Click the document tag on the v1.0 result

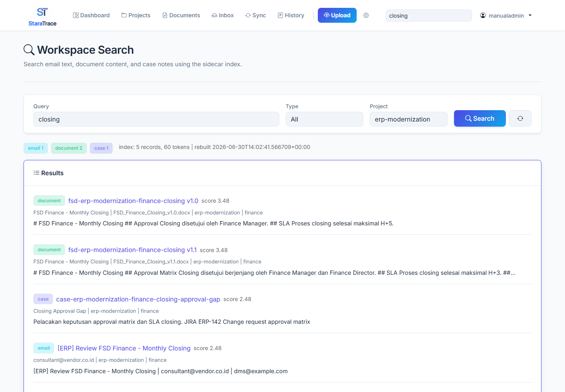pyautogui.click(x=49, y=201)
